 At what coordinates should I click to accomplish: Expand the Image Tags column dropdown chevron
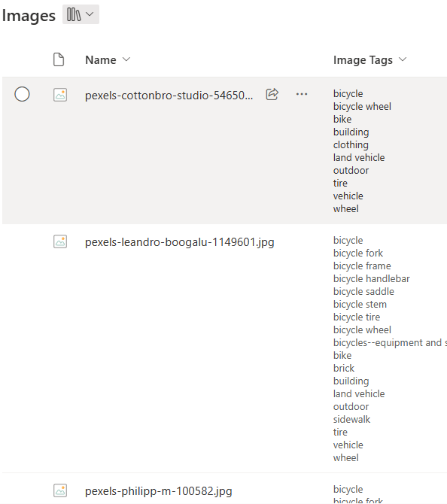point(403,59)
